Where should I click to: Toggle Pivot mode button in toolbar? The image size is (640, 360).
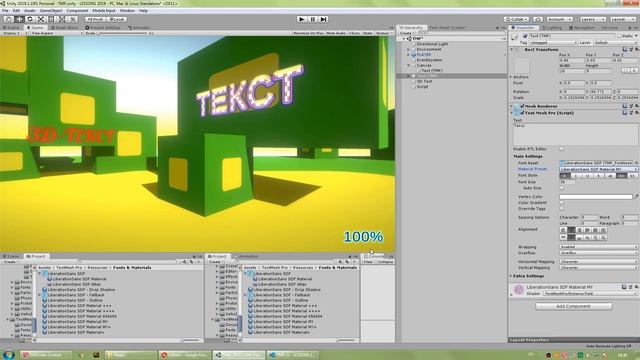(x=96, y=19)
